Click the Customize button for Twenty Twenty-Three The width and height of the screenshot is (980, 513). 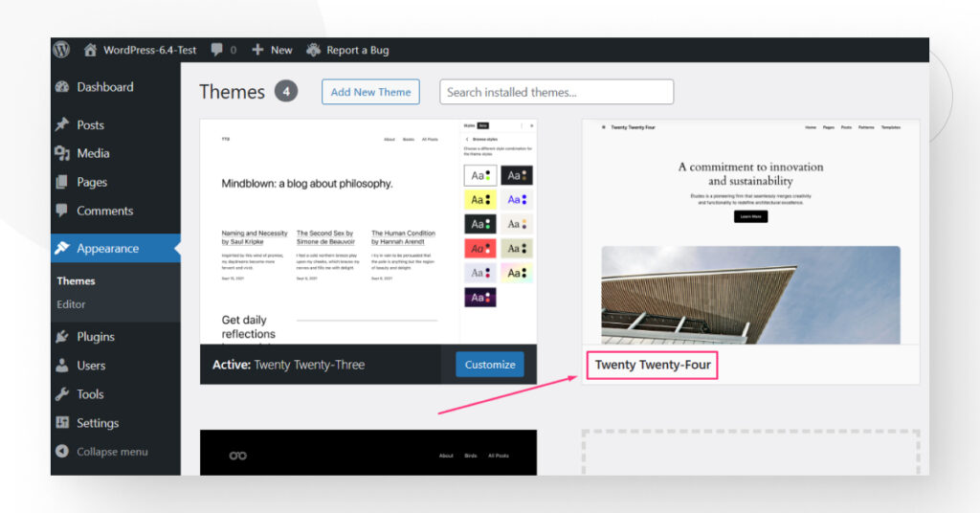click(490, 365)
